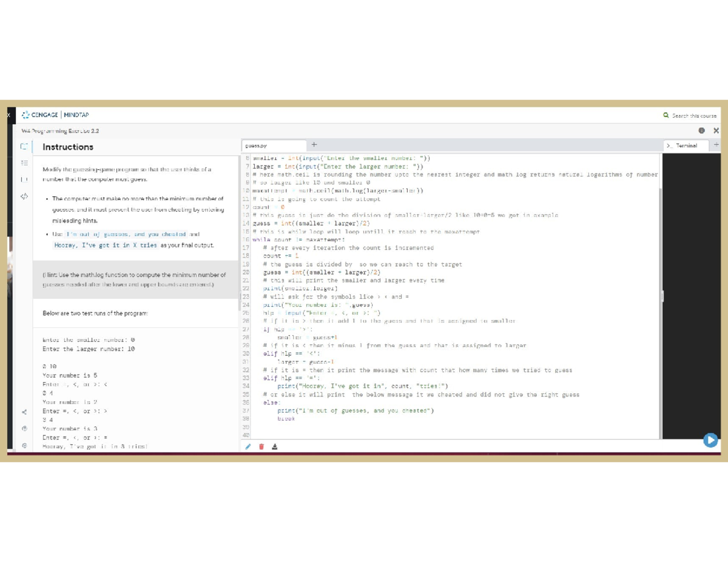Add a new terminal with the plus icon
Viewport: 728px width, 562px height.
(x=716, y=145)
